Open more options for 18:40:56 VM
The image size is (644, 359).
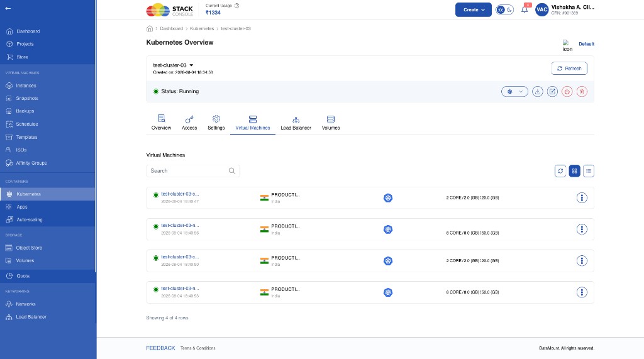tap(582, 229)
